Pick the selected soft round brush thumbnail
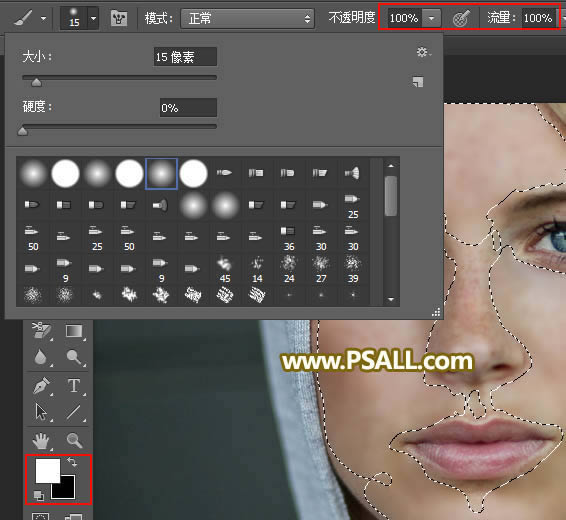Image resolution: width=566 pixels, height=520 pixels. click(161, 173)
